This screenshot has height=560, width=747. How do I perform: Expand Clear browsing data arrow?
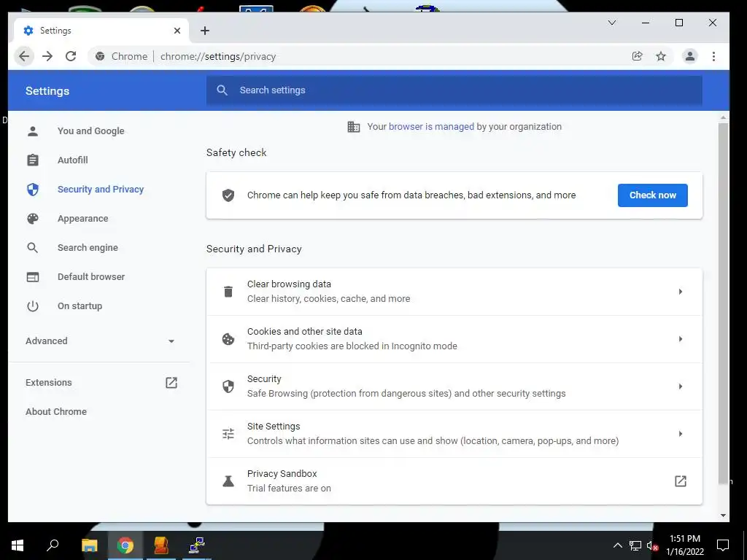(x=681, y=292)
